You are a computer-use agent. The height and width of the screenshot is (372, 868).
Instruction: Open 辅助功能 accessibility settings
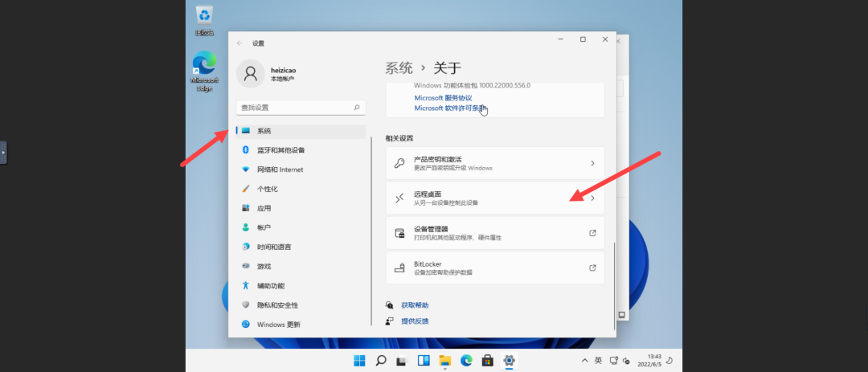click(301, 286)
